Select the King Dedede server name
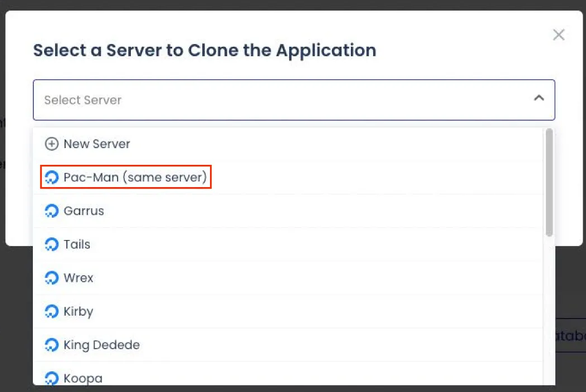This screenshot has width=586, height=392. [x=102, y=345]
